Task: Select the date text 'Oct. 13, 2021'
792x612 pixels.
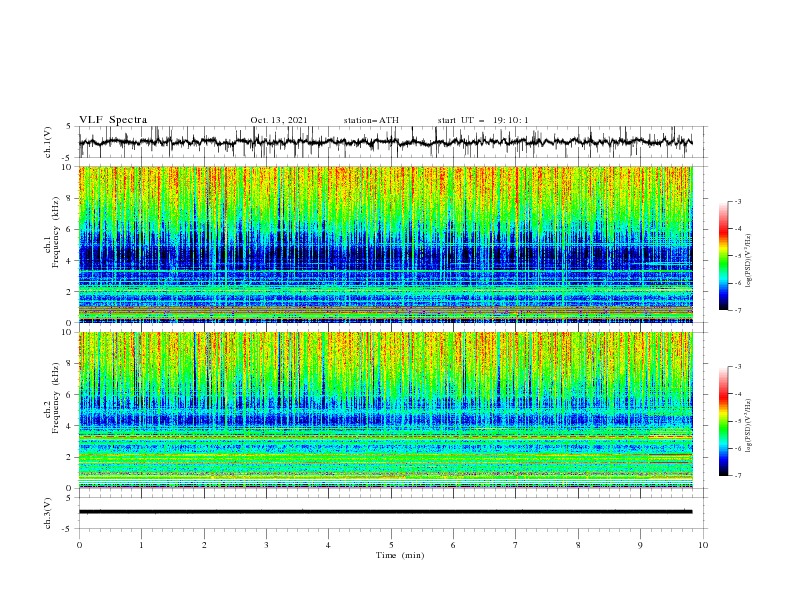Action: click(278, 120)
